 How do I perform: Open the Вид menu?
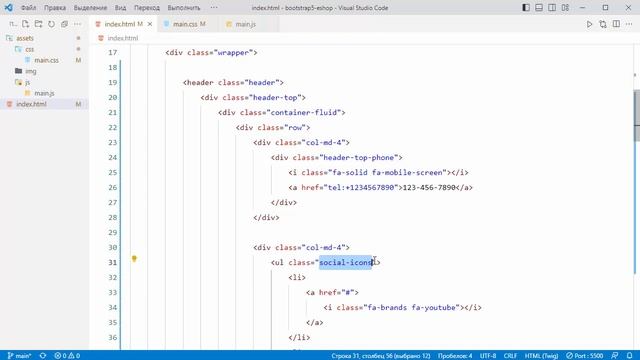tap(120, 8)
